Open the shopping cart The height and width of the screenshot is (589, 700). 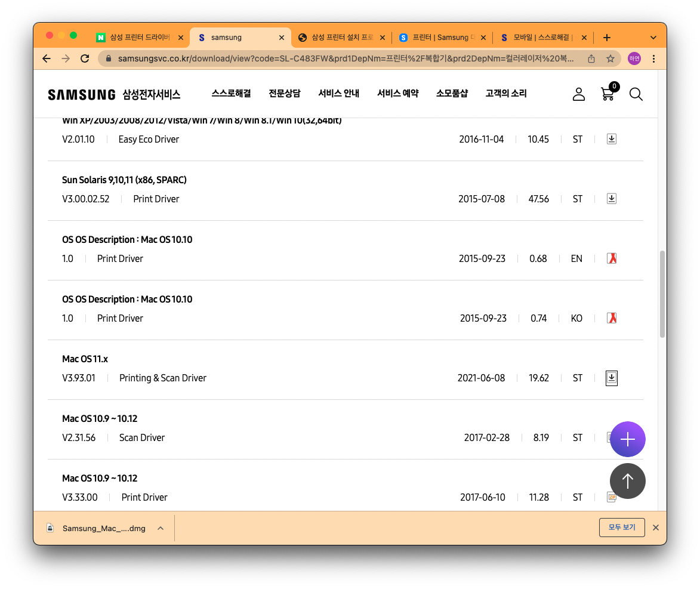tap(609, 92)
